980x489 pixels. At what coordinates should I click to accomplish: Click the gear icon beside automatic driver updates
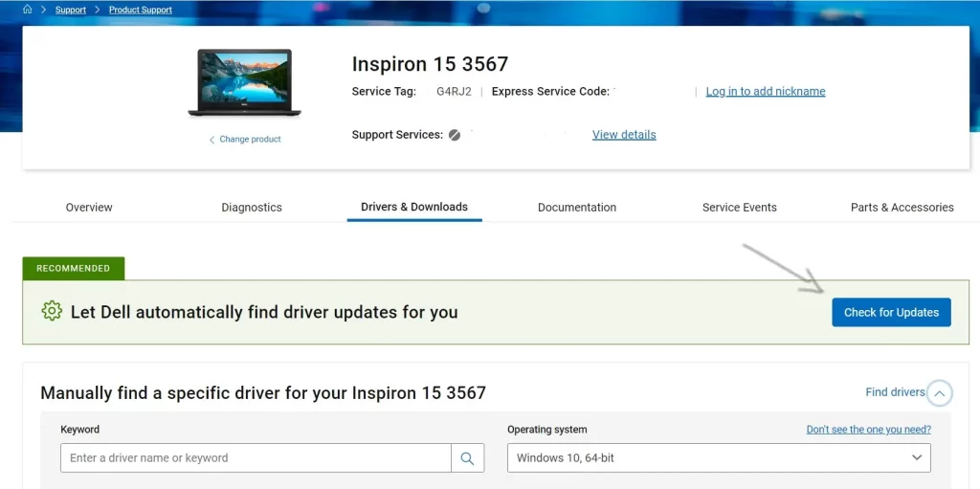pyautogui.click(x=52, y=312)
